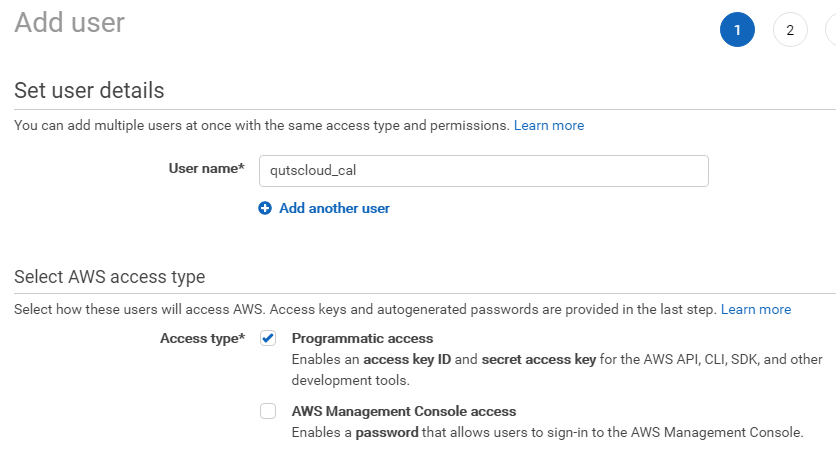Click the Programmatic access label text
The image size is (836, 453).
coord(362,338)
